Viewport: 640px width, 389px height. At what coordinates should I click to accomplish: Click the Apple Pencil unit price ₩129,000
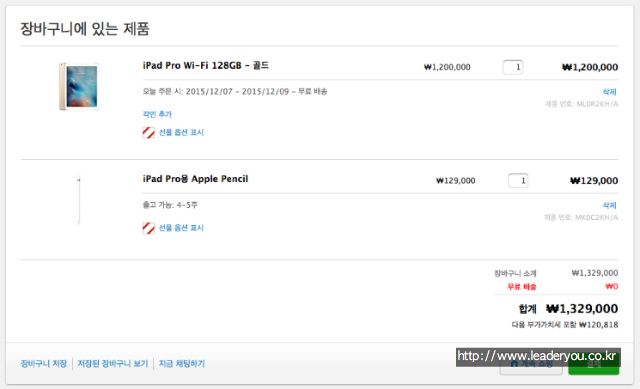(x=456, y=180)
